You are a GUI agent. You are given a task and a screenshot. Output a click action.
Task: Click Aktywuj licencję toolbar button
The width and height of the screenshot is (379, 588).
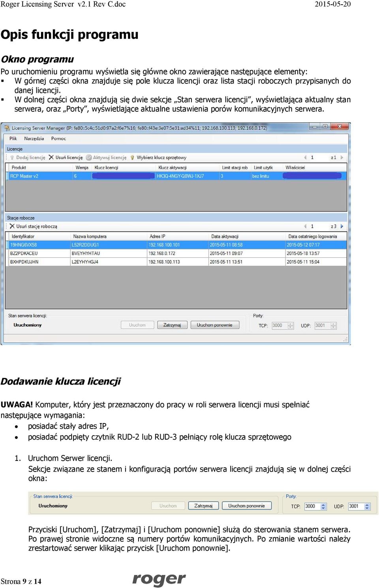(106, 157)
